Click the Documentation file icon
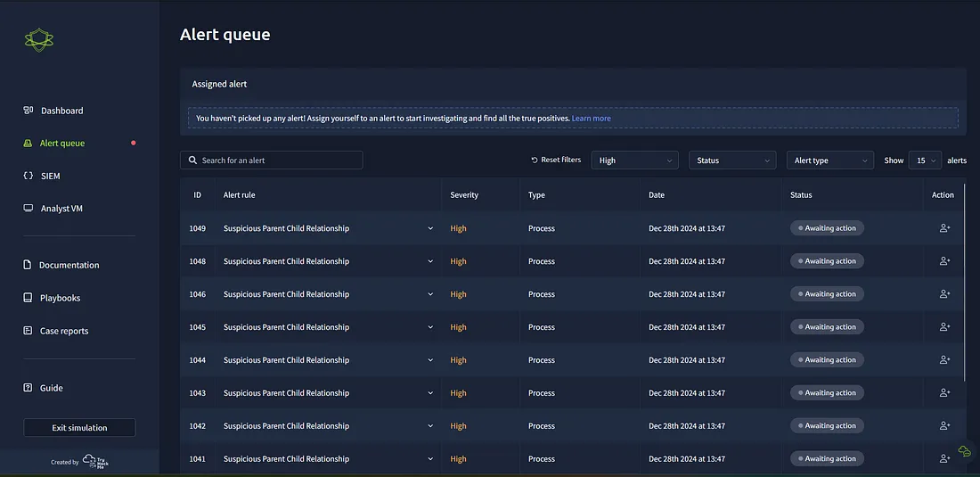Image resolution: width=980 pixels, height=477 pixels. [x=28, y=265]
